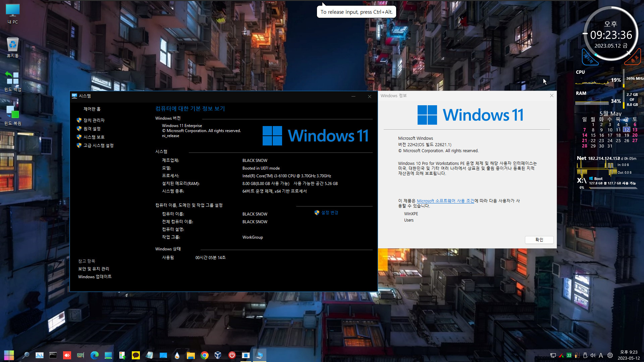Viewport: 644px width, 362px height.
Task: Select date 12 on the calendar widget
Action: [627, 130]
